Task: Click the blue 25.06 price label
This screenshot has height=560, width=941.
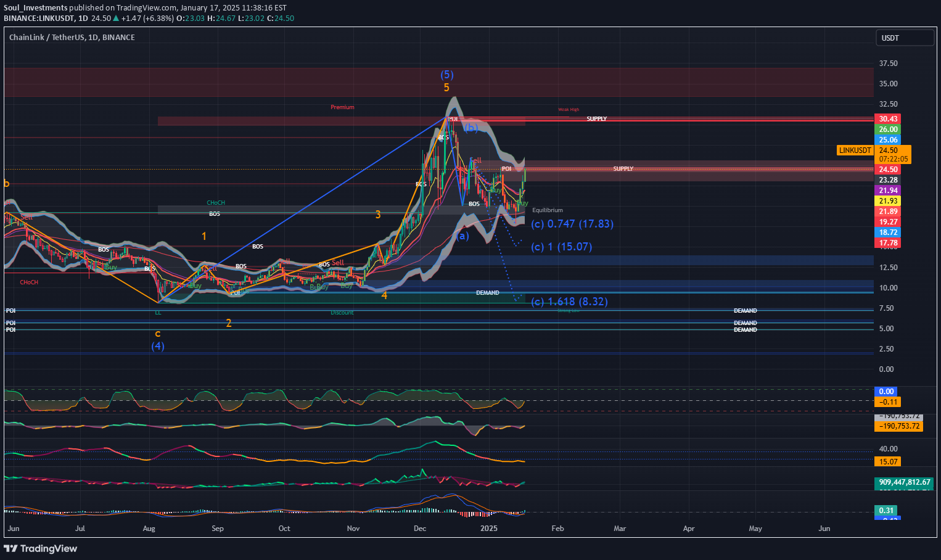Action: click(x=888, y=140)
